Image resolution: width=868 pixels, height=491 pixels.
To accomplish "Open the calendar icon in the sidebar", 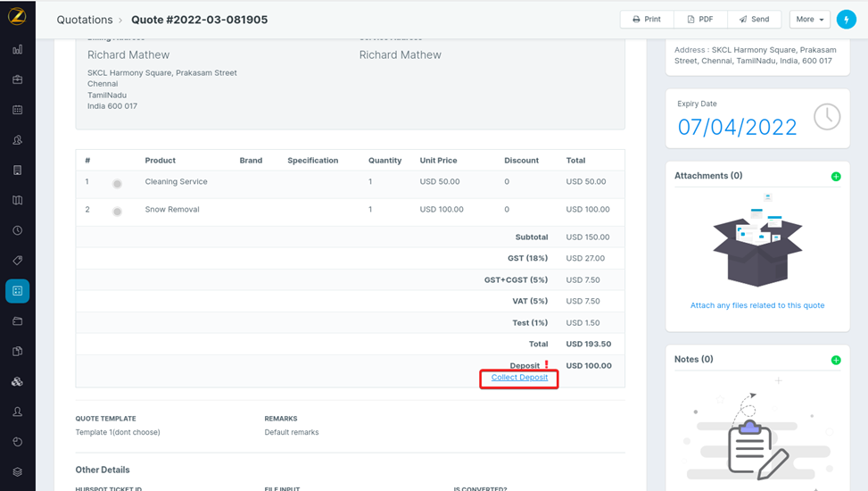I will (x=17, y=111).
